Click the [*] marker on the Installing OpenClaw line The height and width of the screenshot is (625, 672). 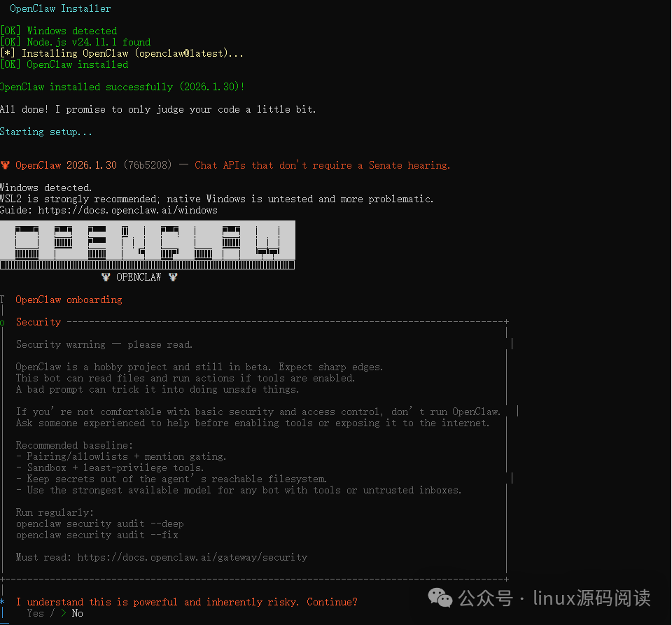10,52
